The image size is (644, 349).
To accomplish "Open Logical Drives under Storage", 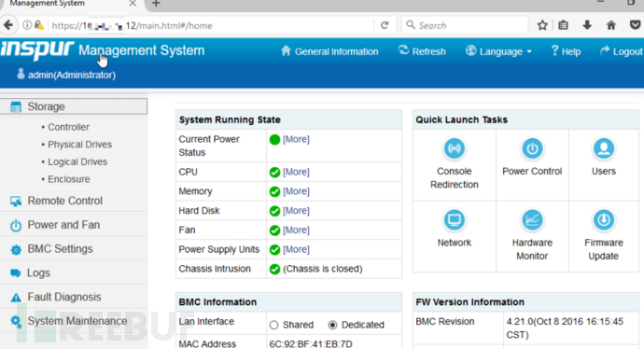I will coord(77,161).
